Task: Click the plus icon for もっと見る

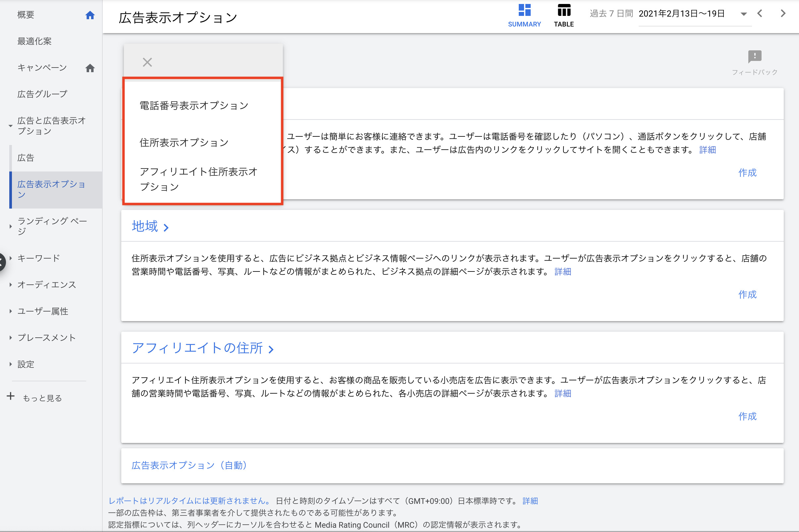Action: (11, 396)
